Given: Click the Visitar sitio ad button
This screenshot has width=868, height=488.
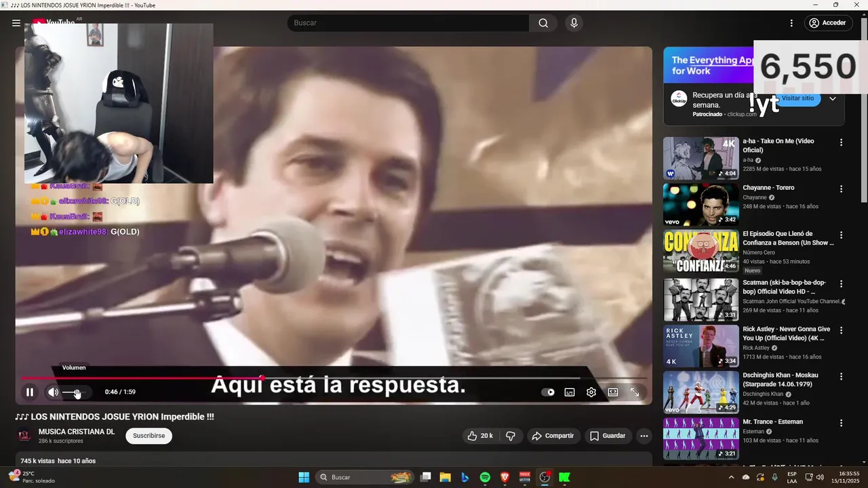Looking at the screenshot, I should click(798, 99).
